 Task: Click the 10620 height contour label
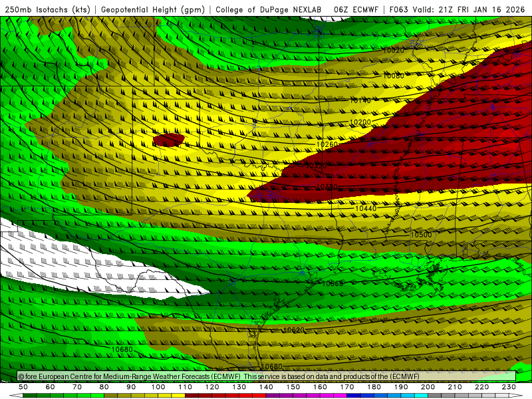point(294,330)
